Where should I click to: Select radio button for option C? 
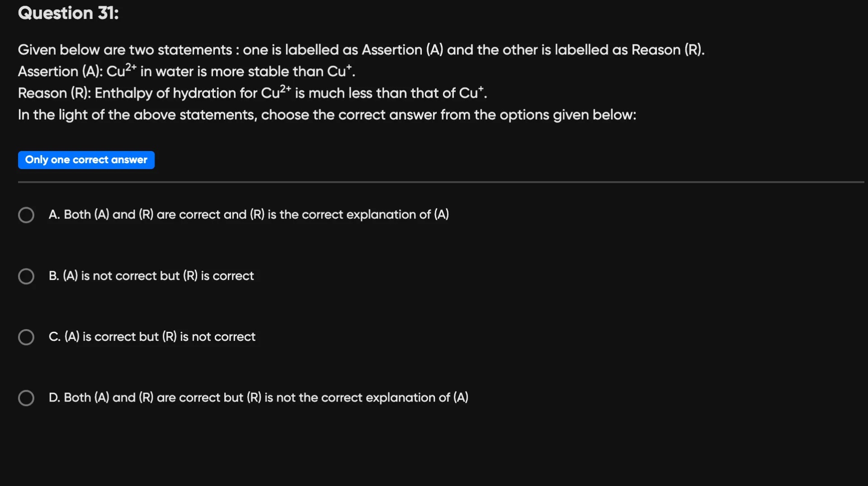click(x=26, y=337)
